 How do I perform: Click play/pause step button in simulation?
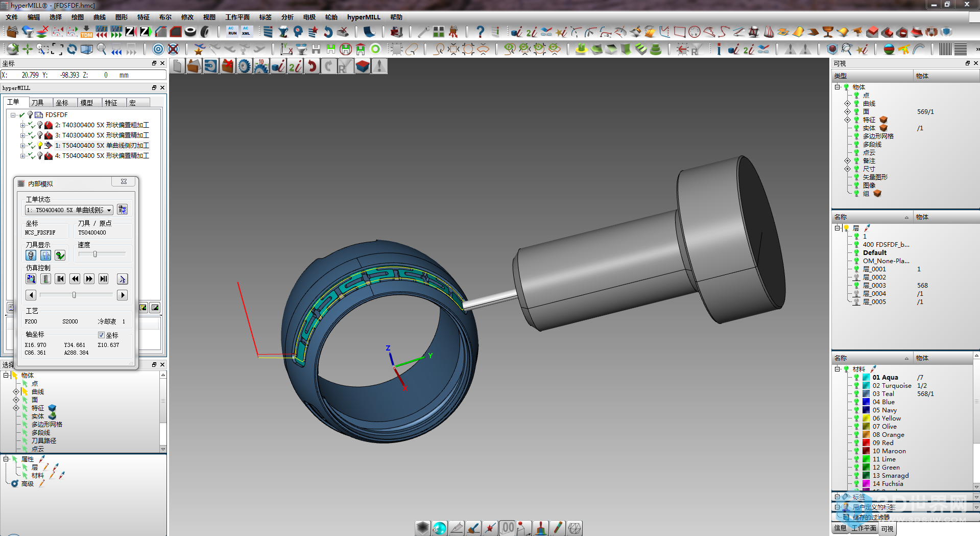[104, 278]
